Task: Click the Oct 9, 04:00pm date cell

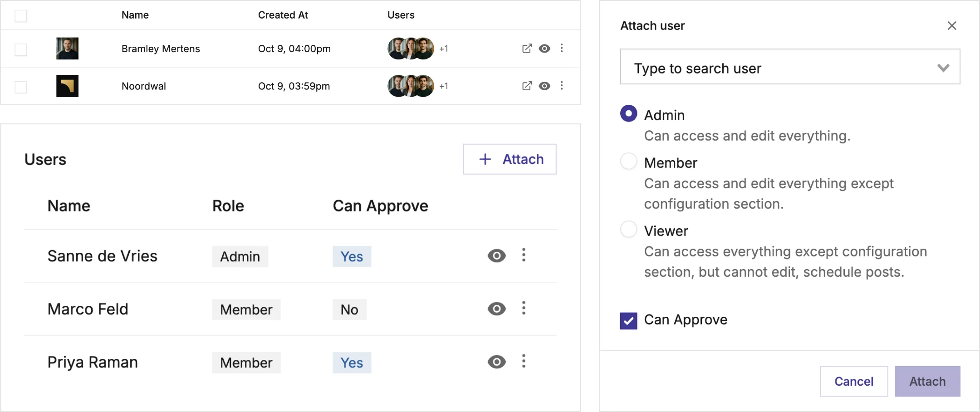Action: pyautogui.click(x=294, y=49)
